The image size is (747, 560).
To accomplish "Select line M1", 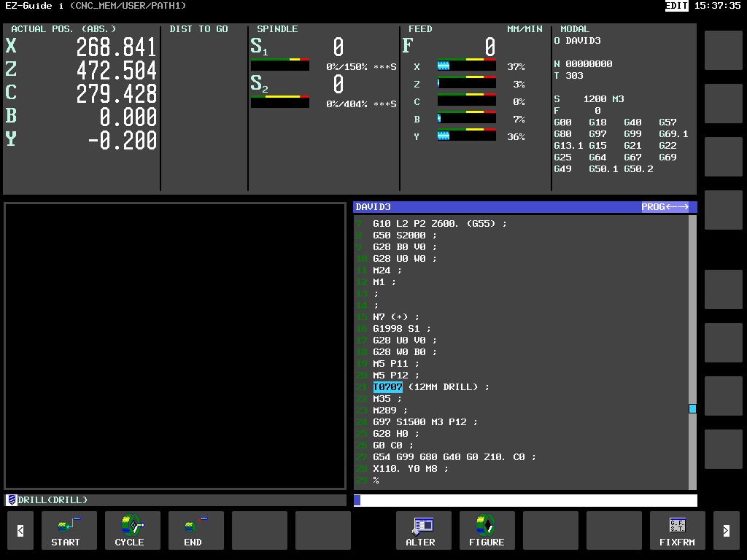I will click(x=384, y=282).
